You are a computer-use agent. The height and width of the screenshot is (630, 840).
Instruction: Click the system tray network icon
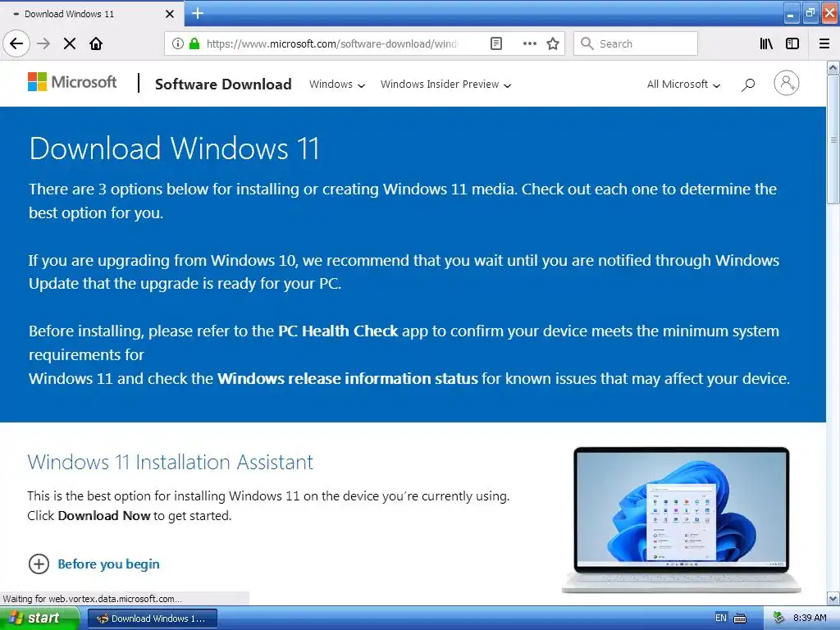coord(778,619)
